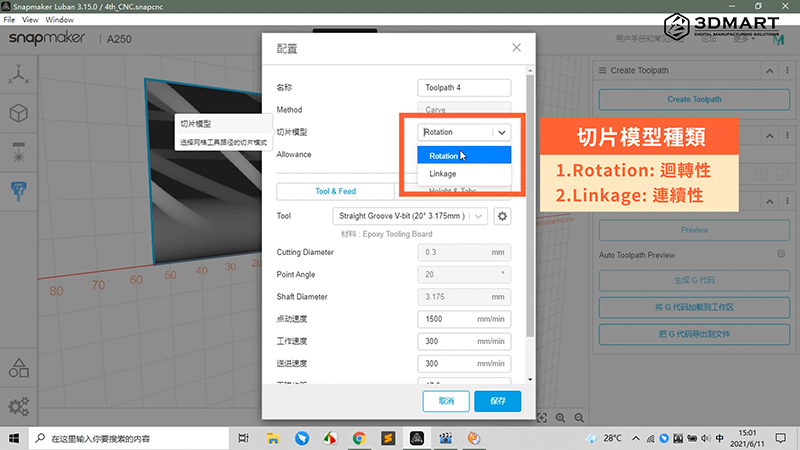Screen dimensions: 800x450
Task: Launch Google Chrome from the taskbar
Action: tap(359, 438)
